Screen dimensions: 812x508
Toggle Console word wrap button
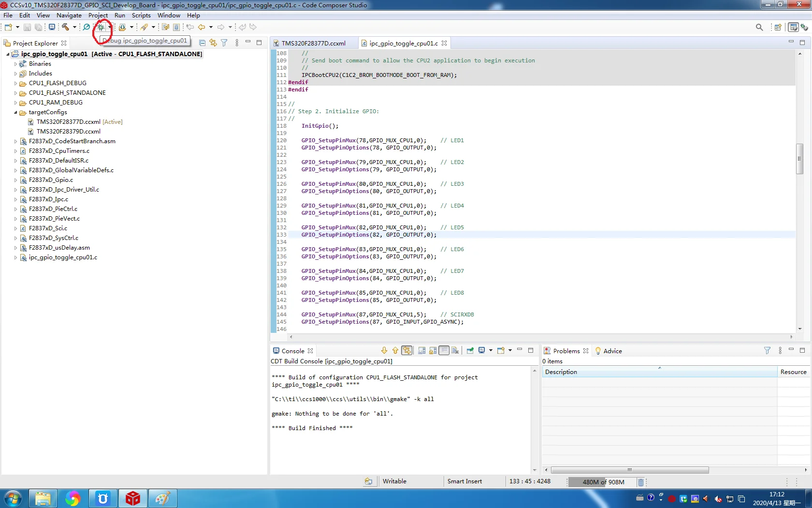pos(444,350)
